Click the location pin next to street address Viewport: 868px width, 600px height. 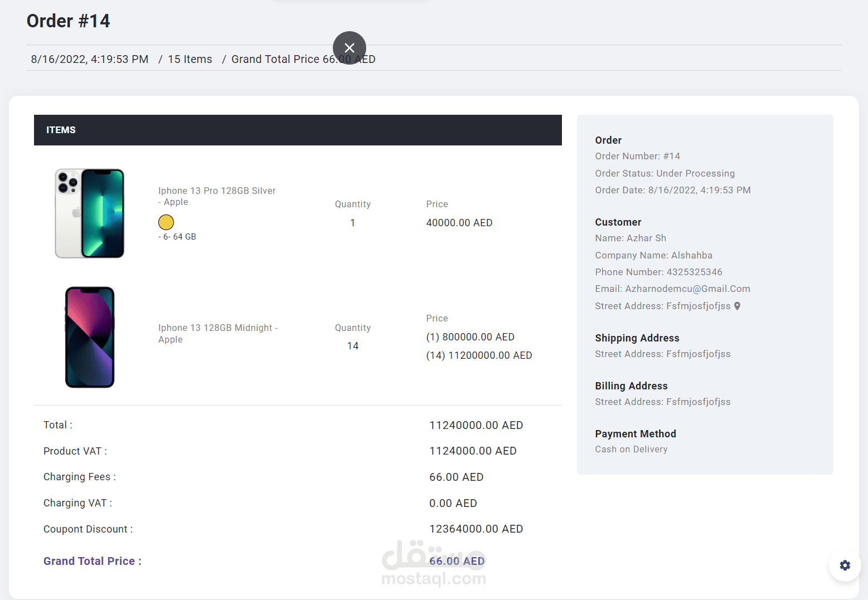click(x=737, y=306)
